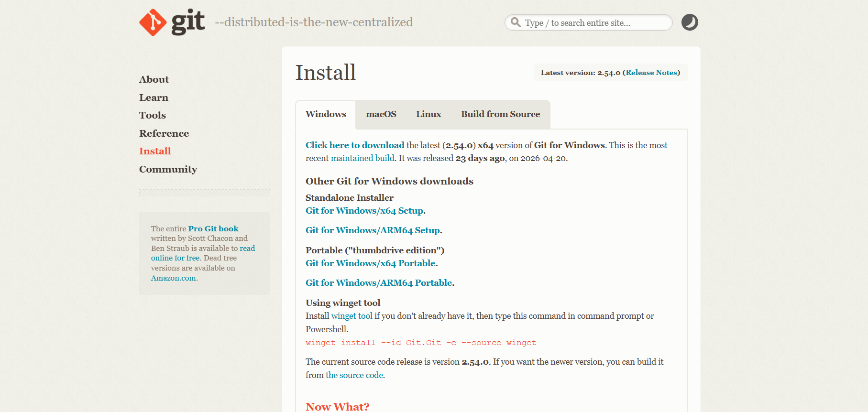Follow the maintained build link
Screen dimensions: 868x412
pos(363,158)
